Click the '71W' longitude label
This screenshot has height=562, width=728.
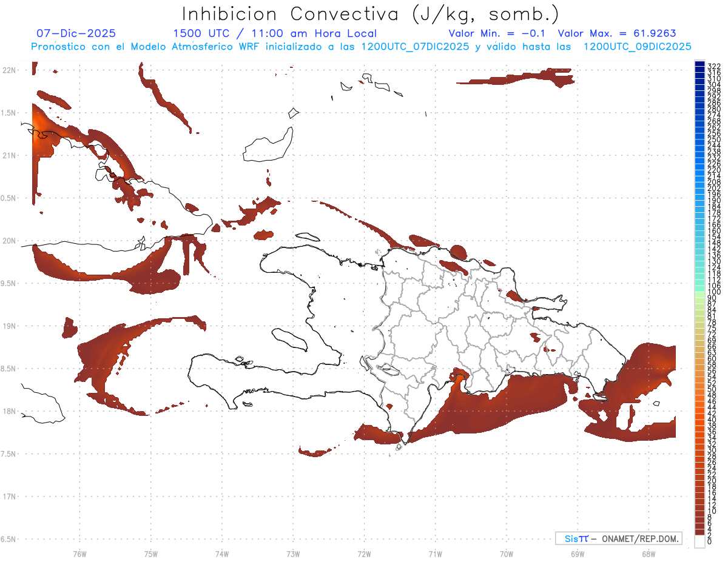(x=435, y=554)
